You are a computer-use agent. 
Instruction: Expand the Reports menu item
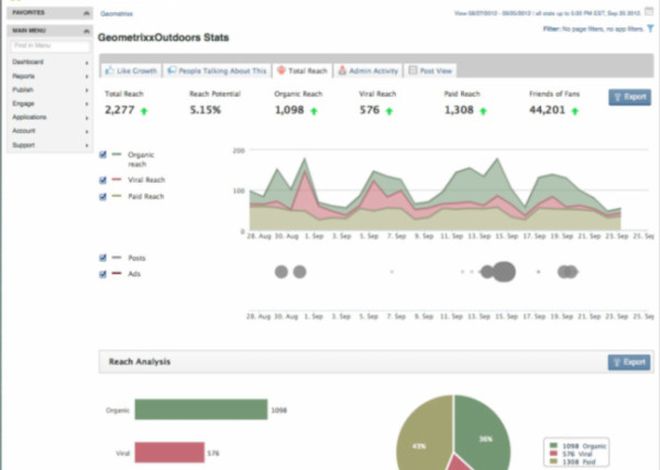(50, 76)
